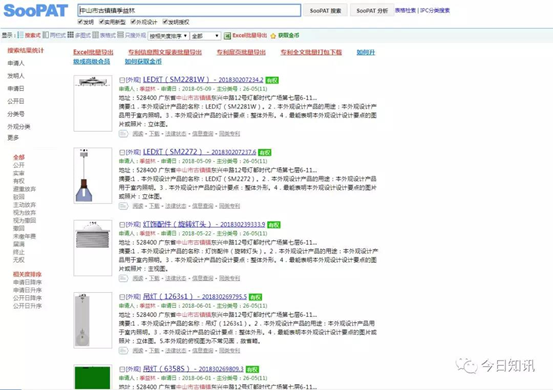Sort by 申请日降序 in sidebar
This screenshot has width=553, height=390.
tap(27, 282)
